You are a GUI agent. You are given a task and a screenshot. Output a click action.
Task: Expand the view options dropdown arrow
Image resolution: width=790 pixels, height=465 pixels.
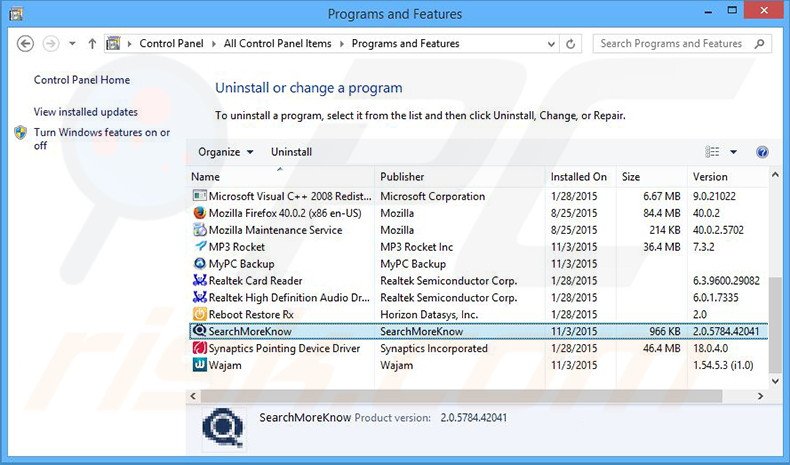pyautogui.click(x=734, y=152)
